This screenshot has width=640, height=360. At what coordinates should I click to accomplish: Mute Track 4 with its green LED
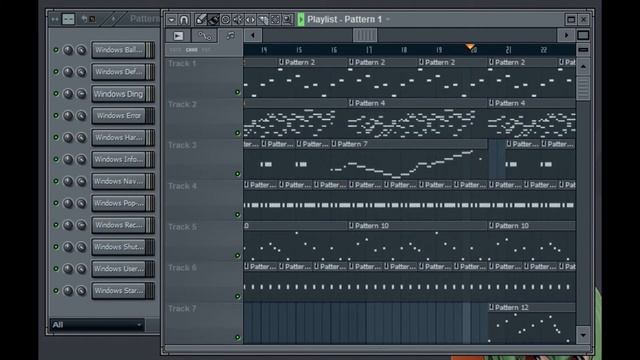click(x=238, y=215)
